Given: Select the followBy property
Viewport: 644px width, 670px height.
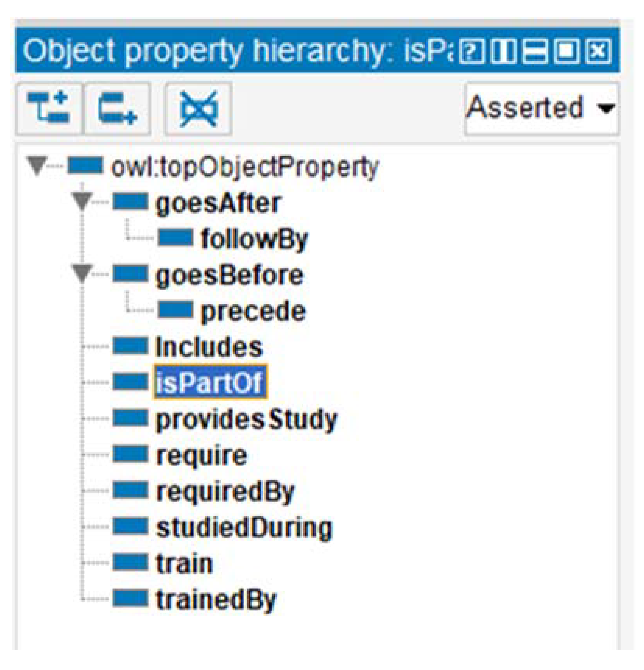Looking at the screenshot, I should 254,238.
